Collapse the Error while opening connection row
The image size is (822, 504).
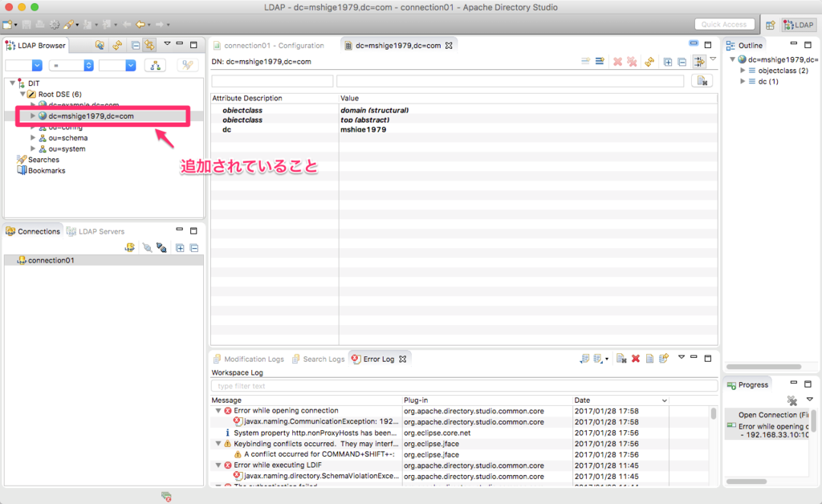218,411
